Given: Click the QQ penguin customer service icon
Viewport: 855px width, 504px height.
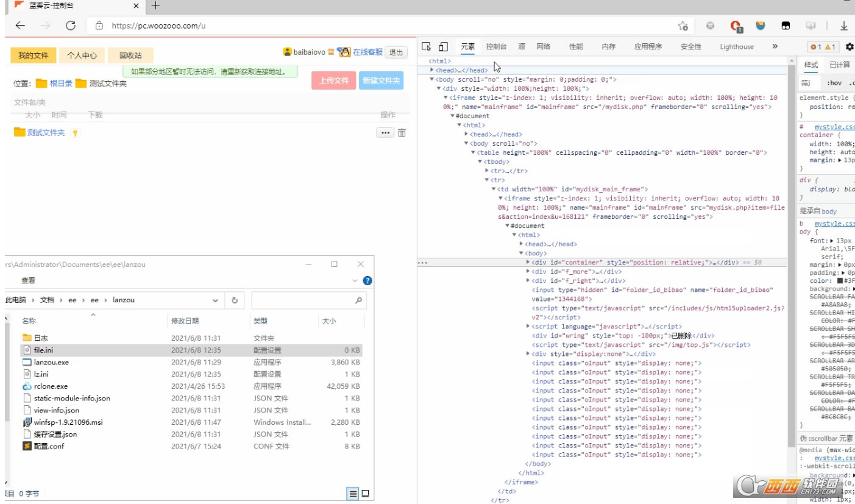Looking at the screenshot, I should [x=344, y=52].
